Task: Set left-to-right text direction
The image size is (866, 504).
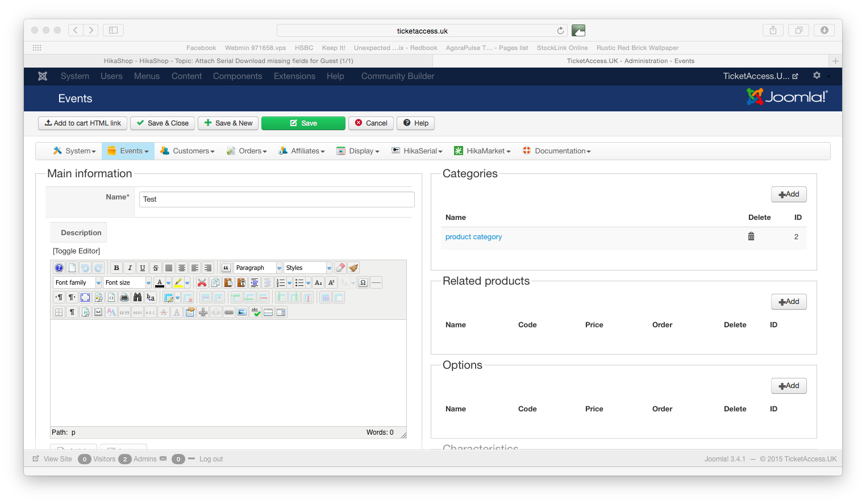Action: (x=59, y=297)
